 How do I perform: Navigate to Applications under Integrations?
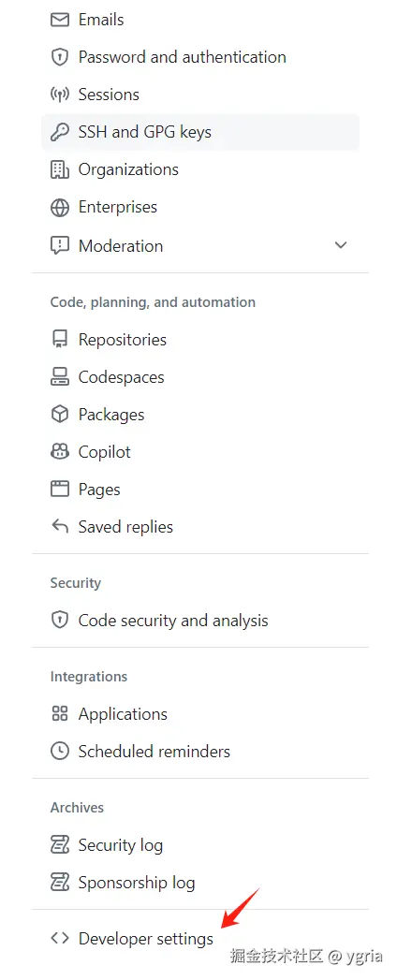(200, 714)
